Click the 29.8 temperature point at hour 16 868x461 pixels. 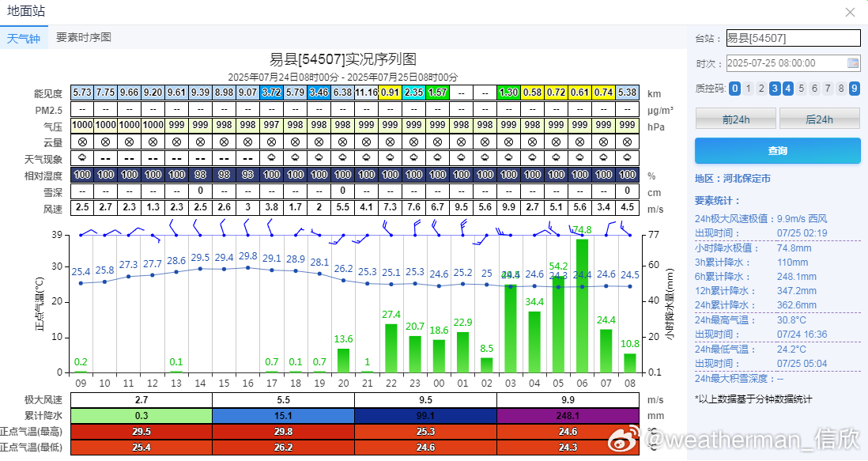pyautogui.click(x=248, y=268)
